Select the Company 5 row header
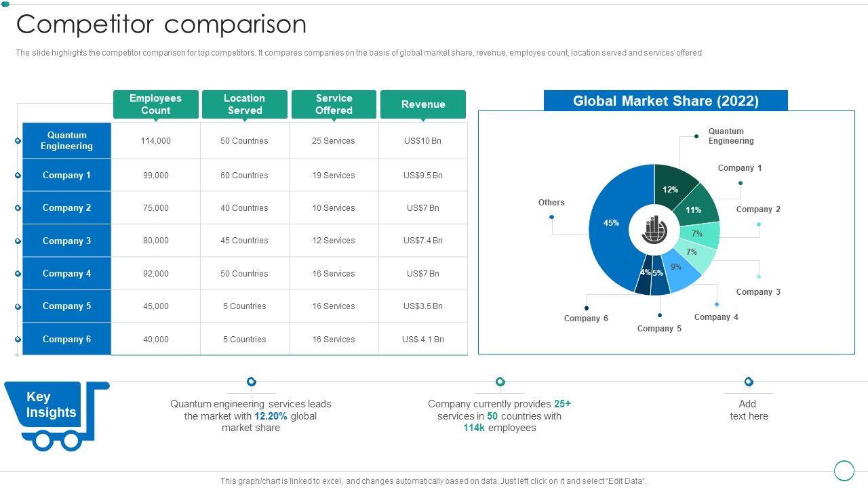This screenshot has height=488, width=868. [66, 306]
